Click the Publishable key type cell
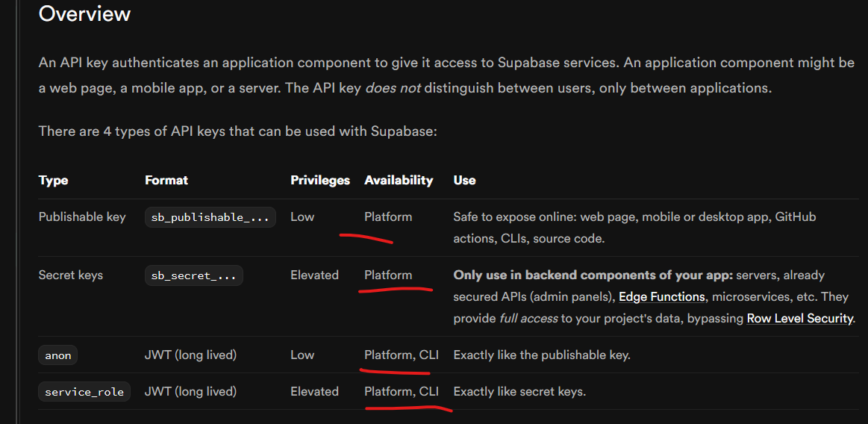This screenshot has width=868, height=424. (x=82, y=216)
